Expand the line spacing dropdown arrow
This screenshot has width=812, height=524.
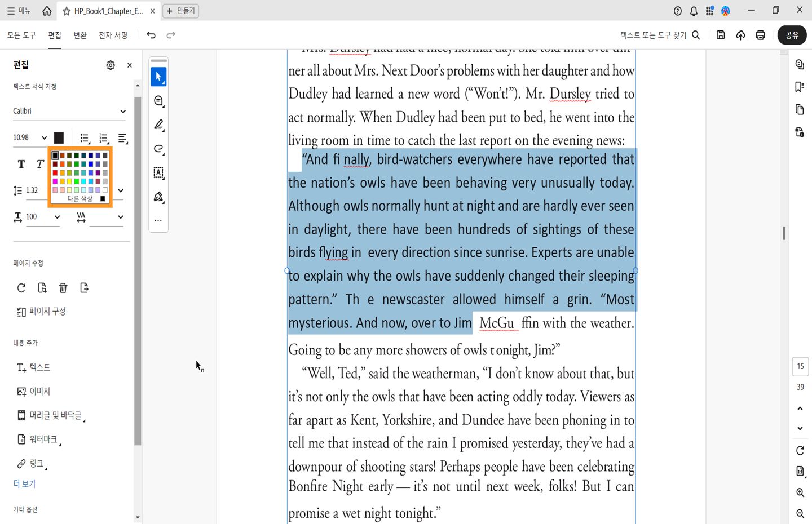tap(121, 190)
